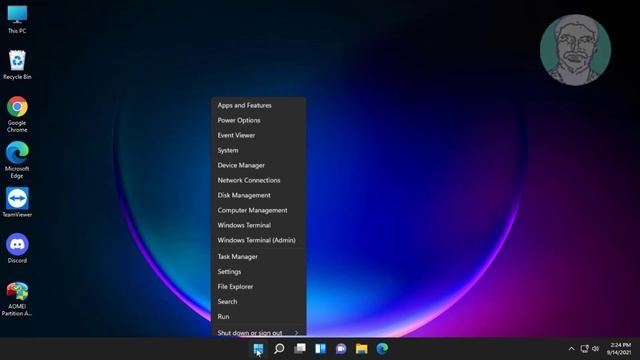Open the Teams Chat taskbar icon

pos(341,349)
